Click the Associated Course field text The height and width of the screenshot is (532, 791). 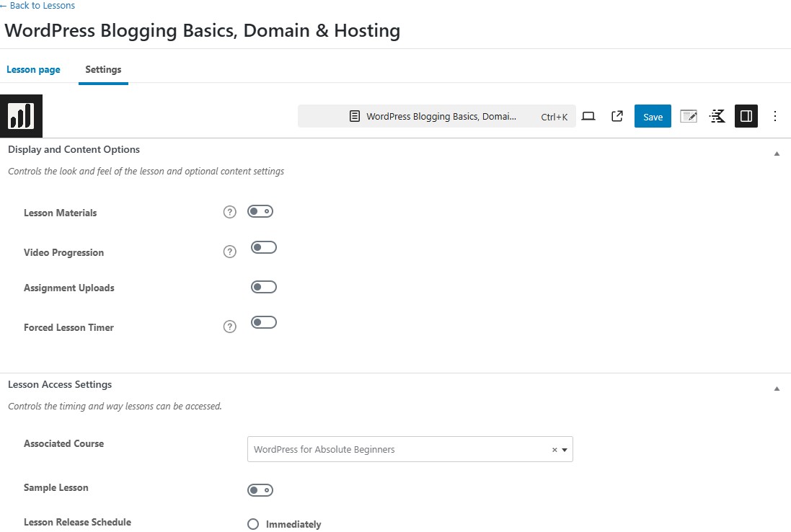(324, 449)
